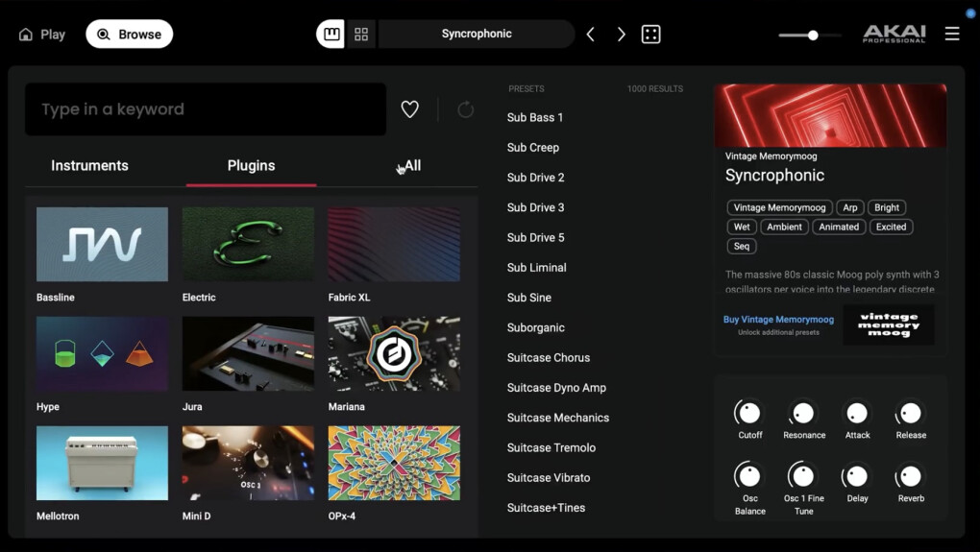Click the Osc Balance knob
Image resolution: width=980 pixels, height=552 pixels.
click(x=748, y=476)
